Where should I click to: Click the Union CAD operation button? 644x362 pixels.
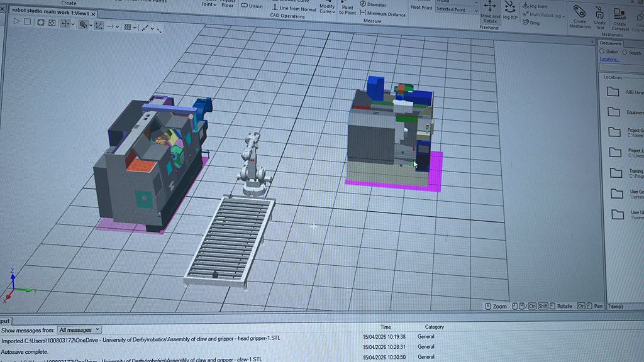[x=252, y=6]
